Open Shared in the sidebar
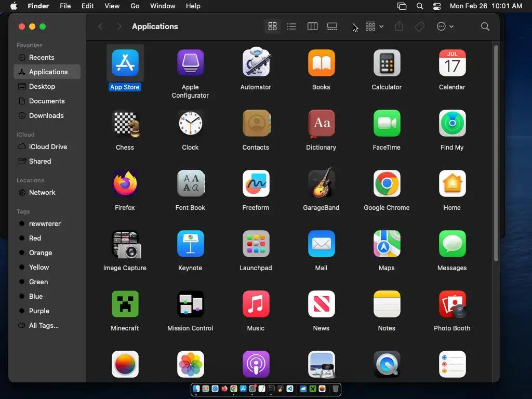The width and height of the screenshot is (532, 399). point(47,161)
